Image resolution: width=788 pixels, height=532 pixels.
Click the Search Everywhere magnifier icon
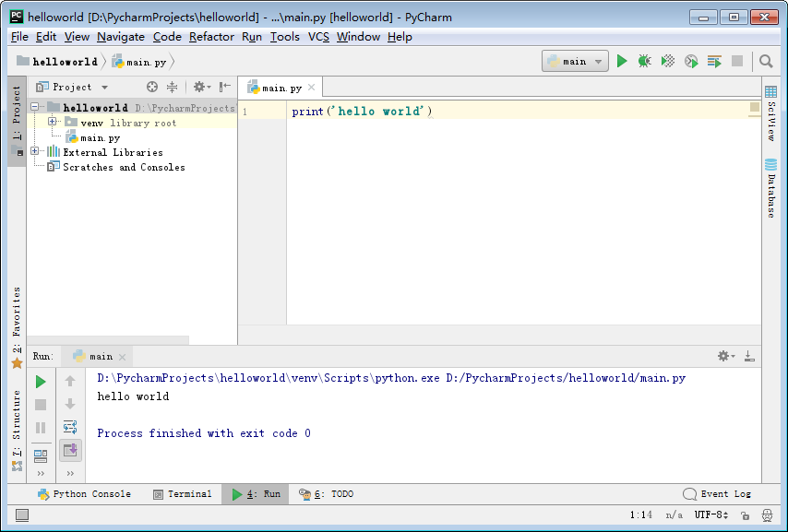point(766,61)
